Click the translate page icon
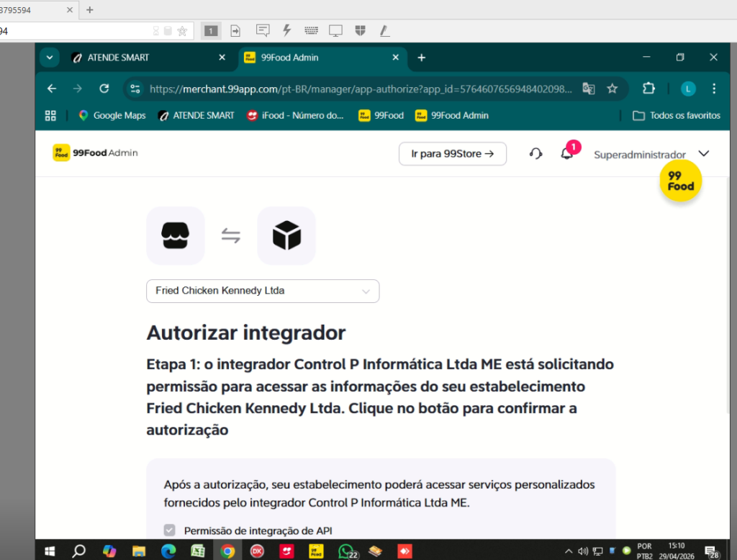This screenshot has height=560, width=737. tap(589, 89)
